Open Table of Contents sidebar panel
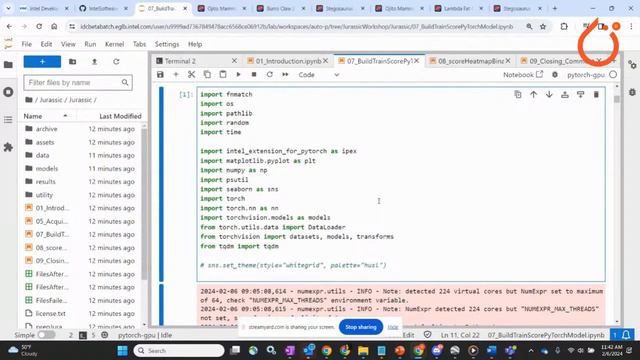Screen dimensions: 640x360 (8, 120)
